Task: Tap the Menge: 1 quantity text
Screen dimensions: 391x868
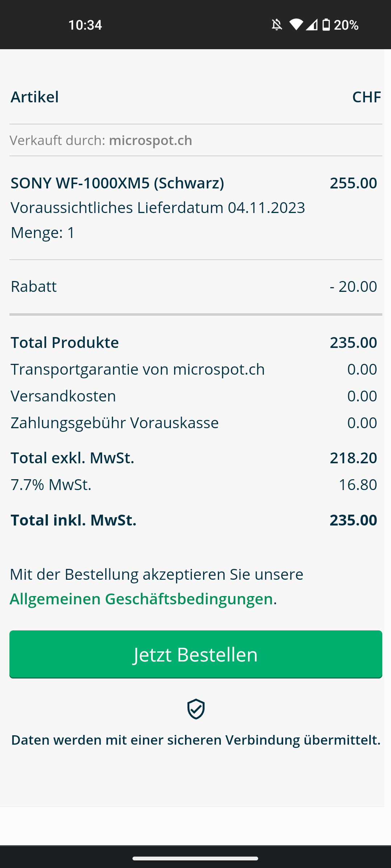Action: click(43, 232)
